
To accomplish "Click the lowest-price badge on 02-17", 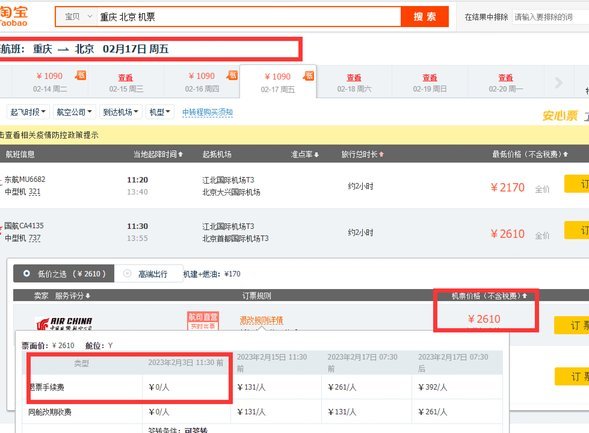I will 309,75.
